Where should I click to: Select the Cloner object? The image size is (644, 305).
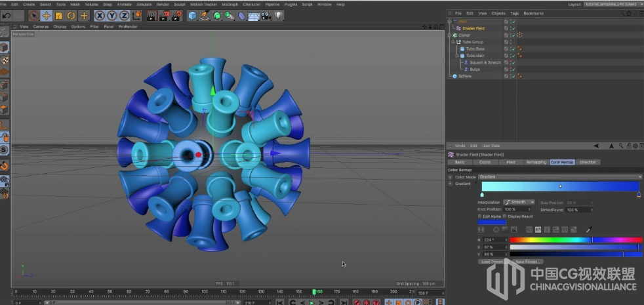coord(464,35)
